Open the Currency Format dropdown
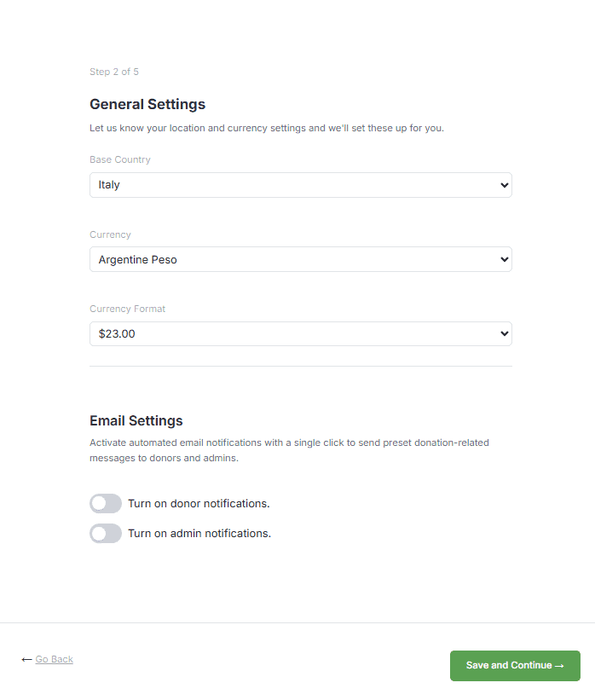Screen dimensions: 595x700 pos(300,333)
